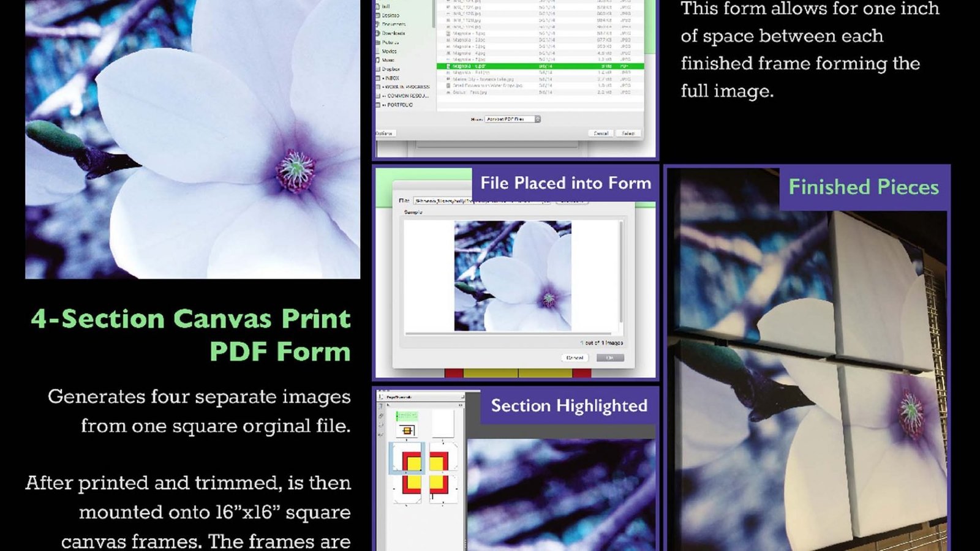Select the first page thumbnail with green header
The height and width of the screenshot is (551, 980).
[406, 424]
